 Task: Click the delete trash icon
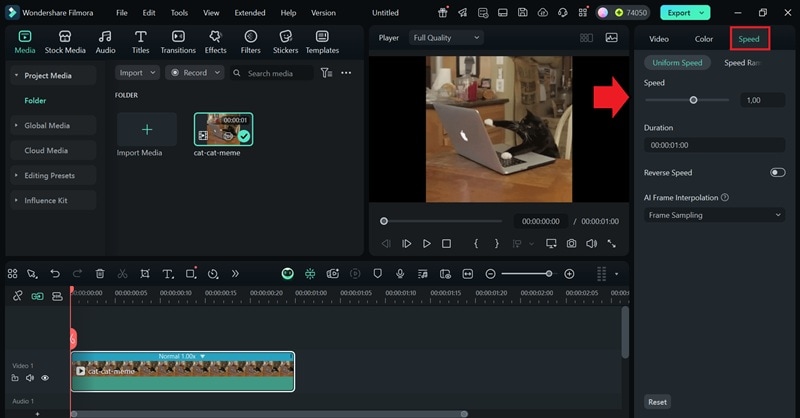point(100,274)
